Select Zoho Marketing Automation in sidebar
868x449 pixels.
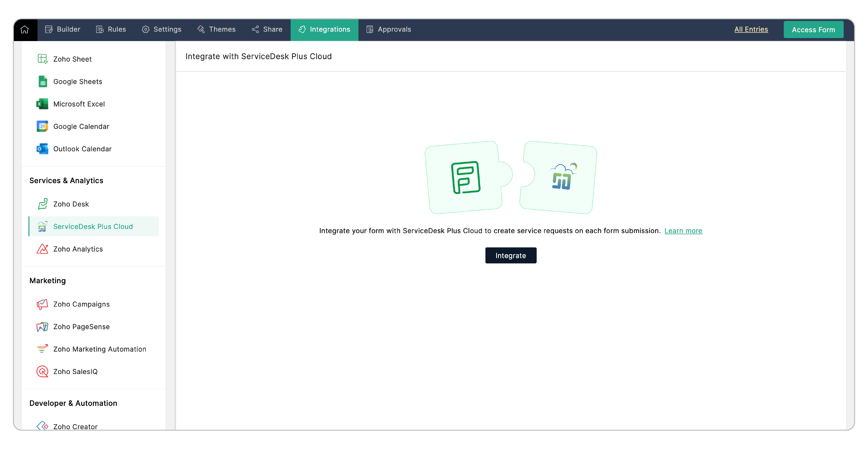[99, 349]
